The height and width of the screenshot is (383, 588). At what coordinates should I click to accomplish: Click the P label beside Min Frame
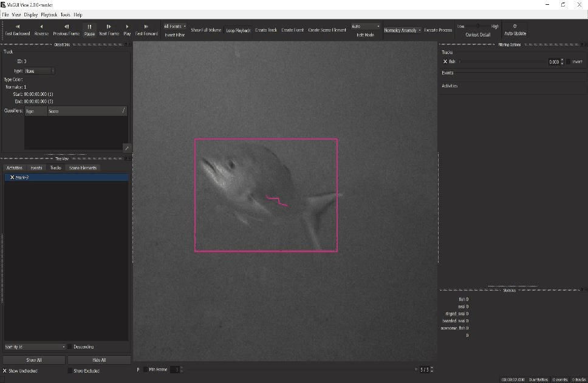[x=138, y=370]
